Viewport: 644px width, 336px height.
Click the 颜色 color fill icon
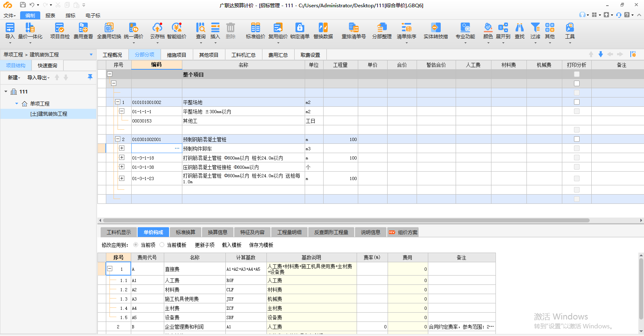[488, 27]
